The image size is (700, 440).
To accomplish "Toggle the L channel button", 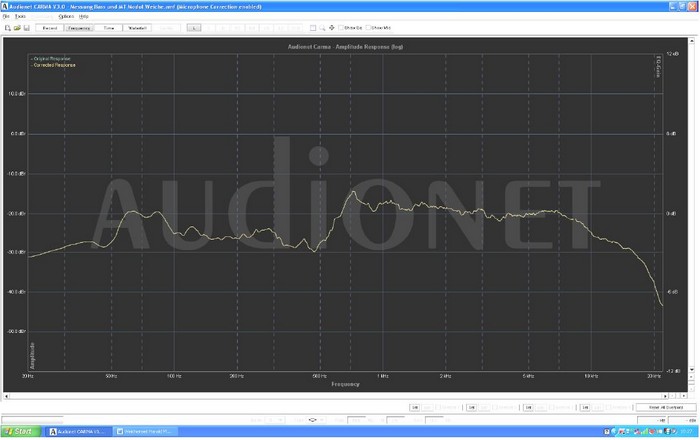I will (x=194, y=28).
